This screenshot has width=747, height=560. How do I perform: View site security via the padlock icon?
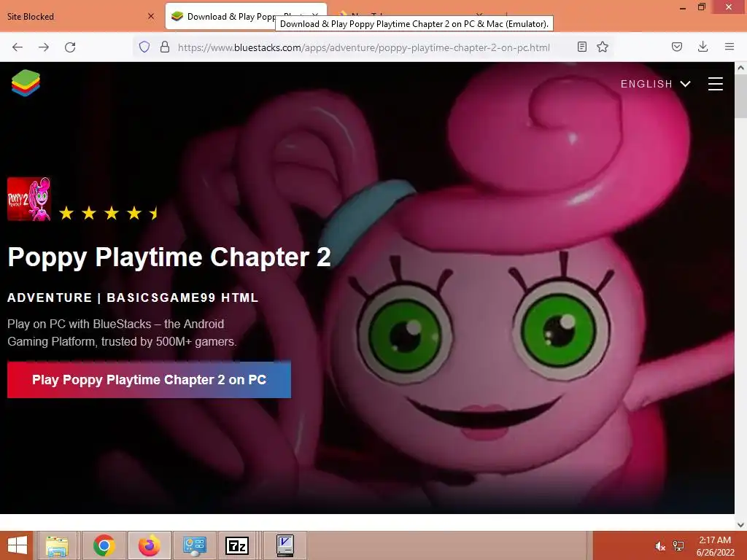[x=165, y=47]
